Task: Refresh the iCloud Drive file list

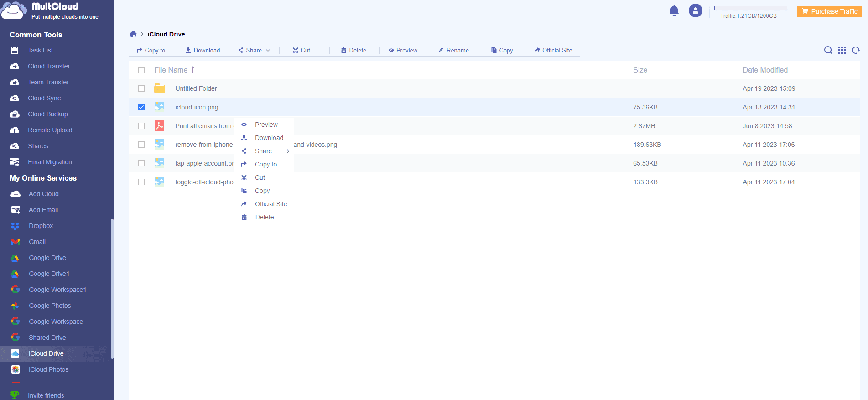Action: coord(856,50)
